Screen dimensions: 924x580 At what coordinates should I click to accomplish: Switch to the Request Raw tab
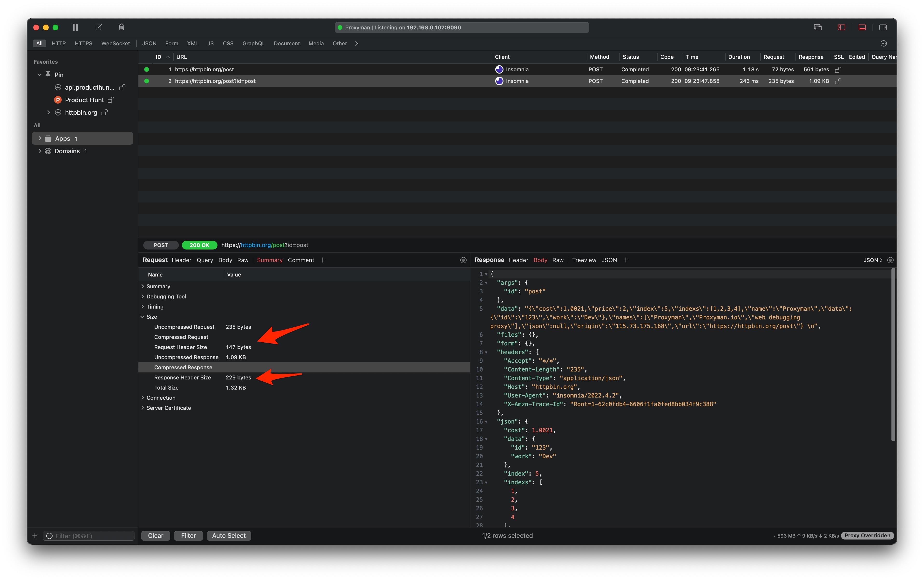(243, 260)
